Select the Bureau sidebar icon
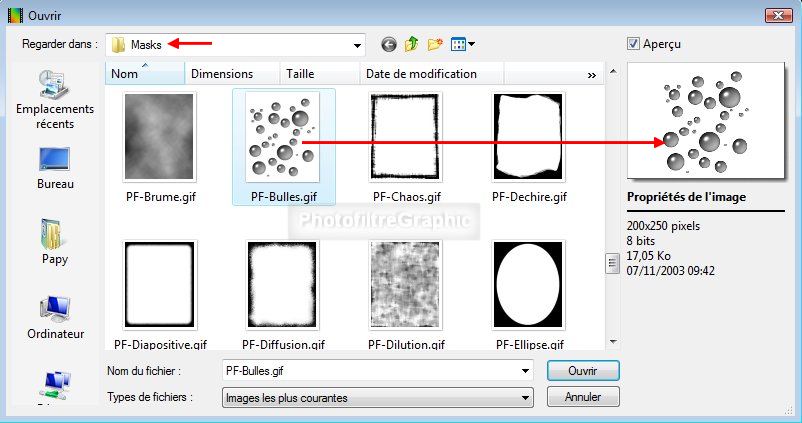The image size is (802, 423). pos(55,167)
